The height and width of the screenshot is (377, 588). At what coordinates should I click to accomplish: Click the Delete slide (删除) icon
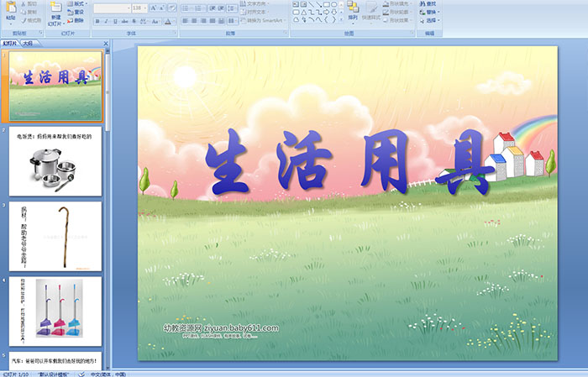coord(74,21)
